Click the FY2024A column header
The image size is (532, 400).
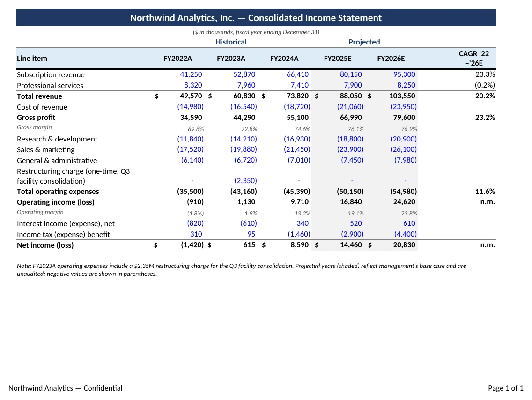pos(284,59)
